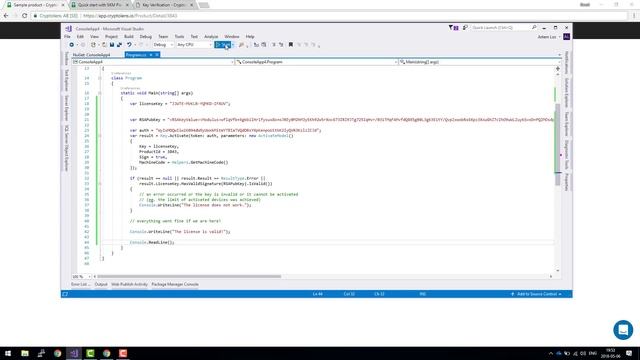Open the ConsoleApp4.Program type dropdown

click(317, 62)
